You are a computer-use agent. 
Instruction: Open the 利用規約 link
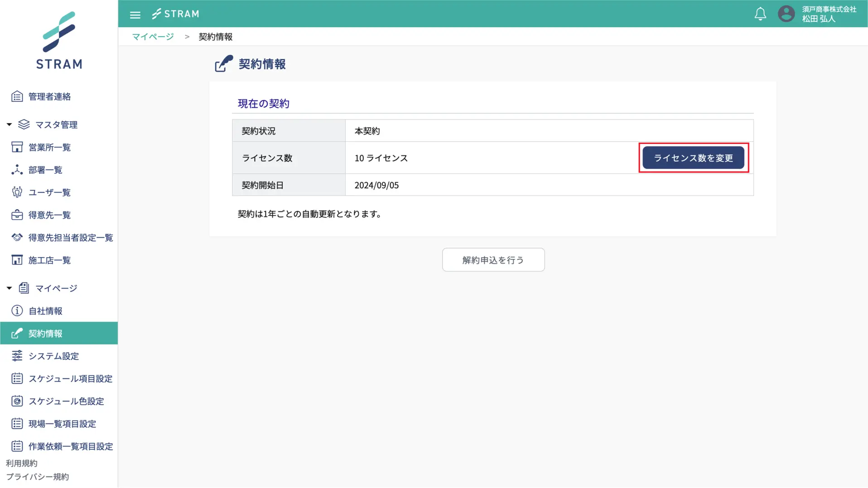point(22,463)
